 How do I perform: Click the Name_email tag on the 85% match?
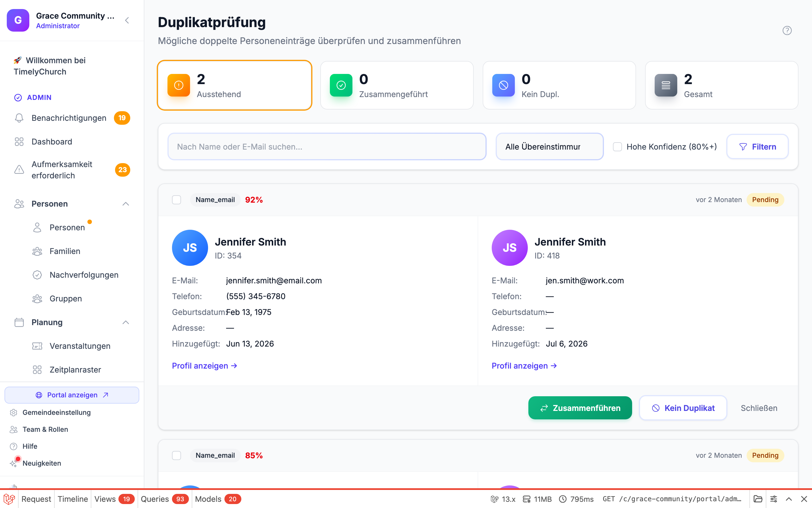click(215, 455)
